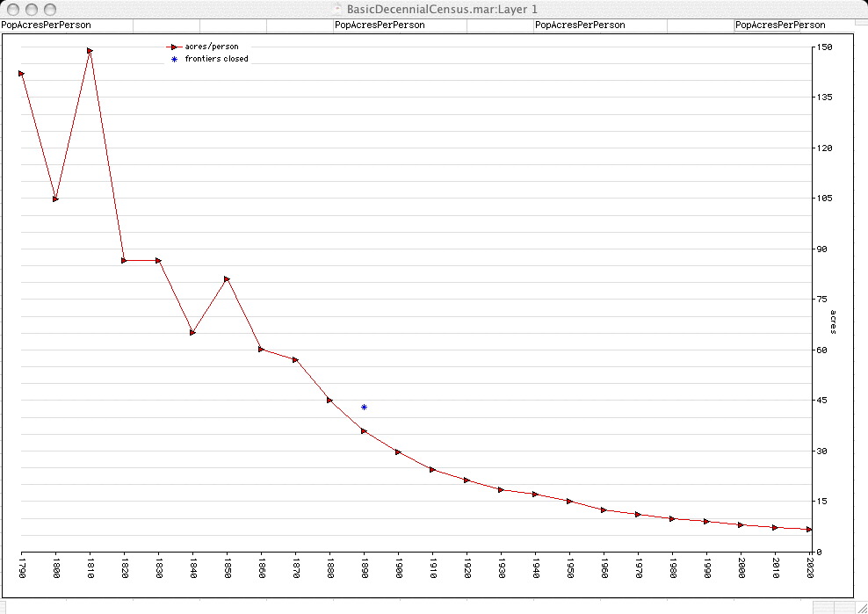Click the second PopAcresPerPerson header from left
The height and width of the screenshot is (614, 868).
click(380, 25)
